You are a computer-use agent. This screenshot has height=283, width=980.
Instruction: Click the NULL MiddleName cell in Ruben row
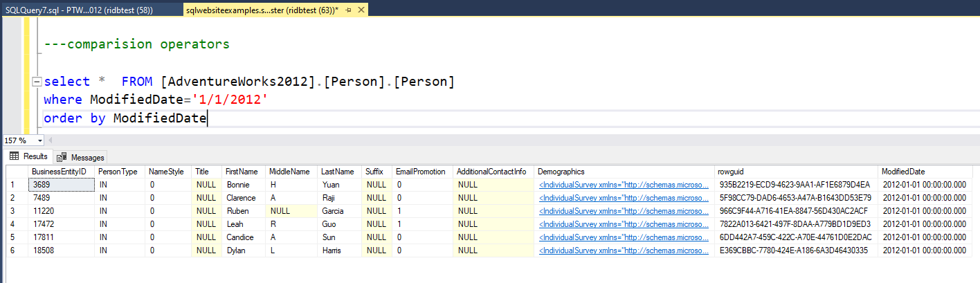click(x=291, y=210)
